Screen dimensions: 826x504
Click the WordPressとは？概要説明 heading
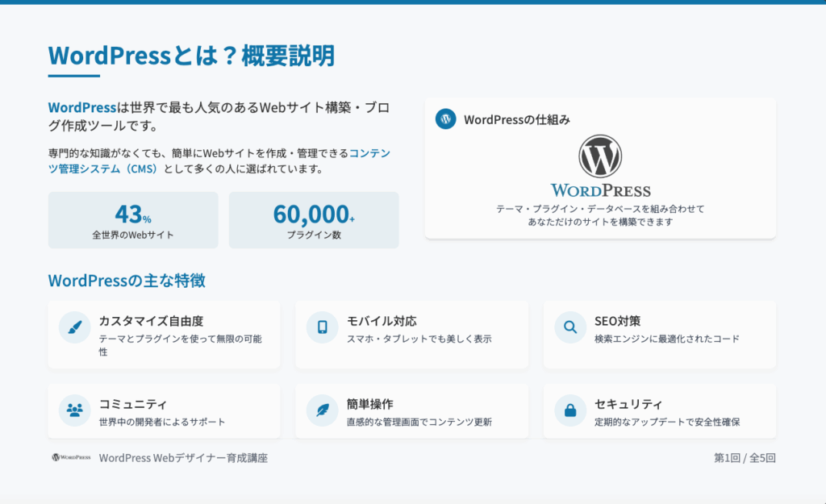point(191,56)
